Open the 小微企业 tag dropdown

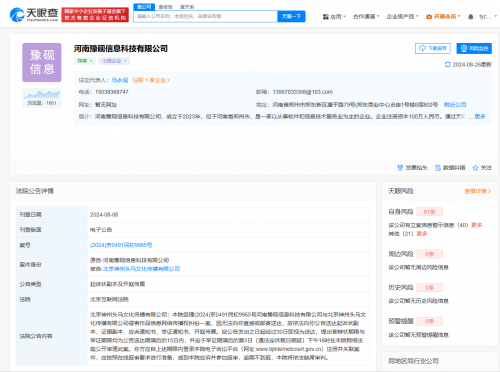[114, 61]
